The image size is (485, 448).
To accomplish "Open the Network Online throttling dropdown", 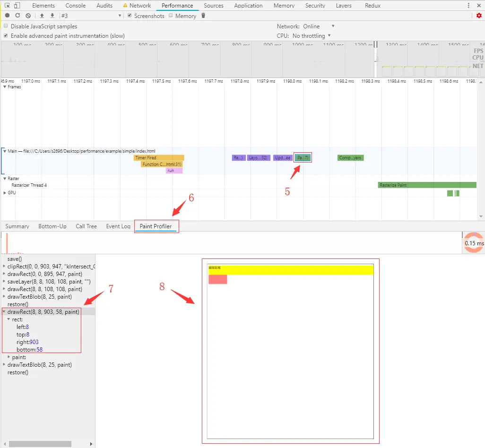I will (x=319, y=26).
